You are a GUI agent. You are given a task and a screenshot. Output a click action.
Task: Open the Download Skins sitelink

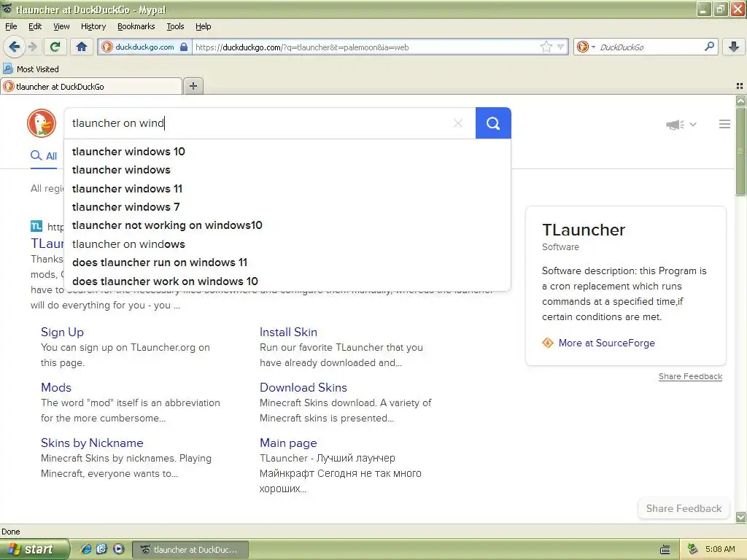pos(303,387)
